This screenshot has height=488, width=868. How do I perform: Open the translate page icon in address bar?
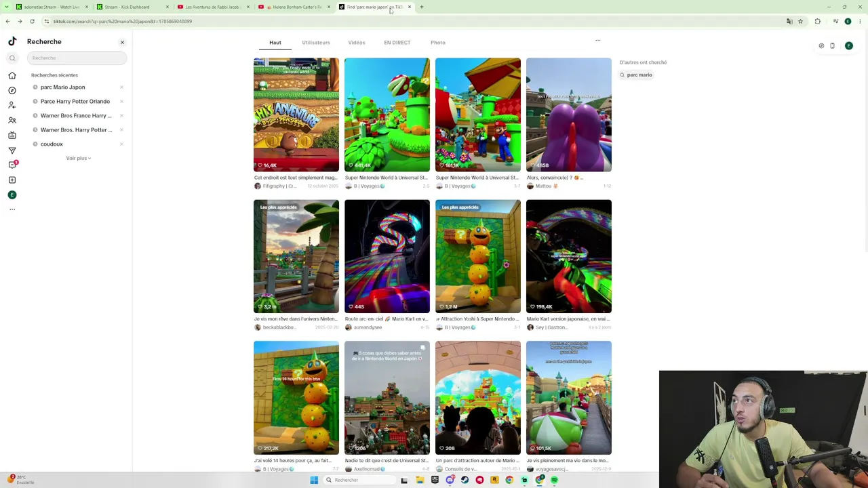tap(789, 22)
